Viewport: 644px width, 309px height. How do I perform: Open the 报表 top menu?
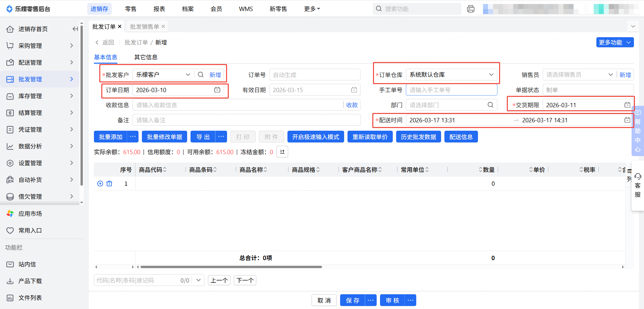click(159, 9)
